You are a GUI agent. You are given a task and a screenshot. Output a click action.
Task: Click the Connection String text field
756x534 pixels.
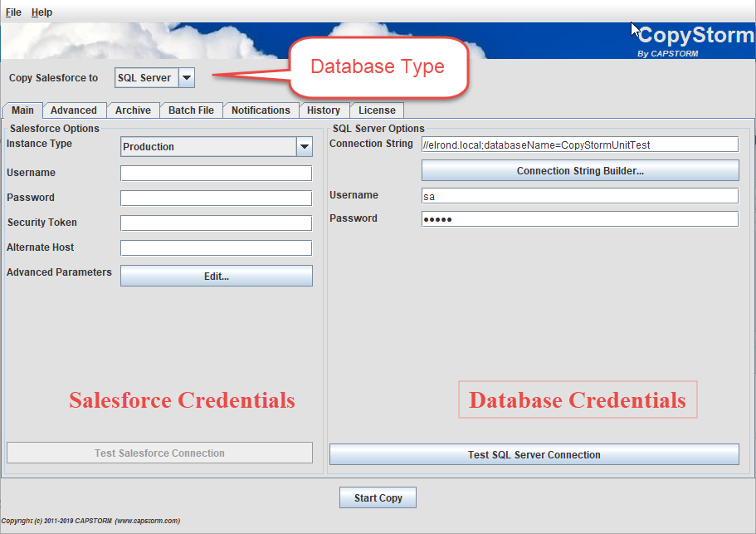click(580, 145)
